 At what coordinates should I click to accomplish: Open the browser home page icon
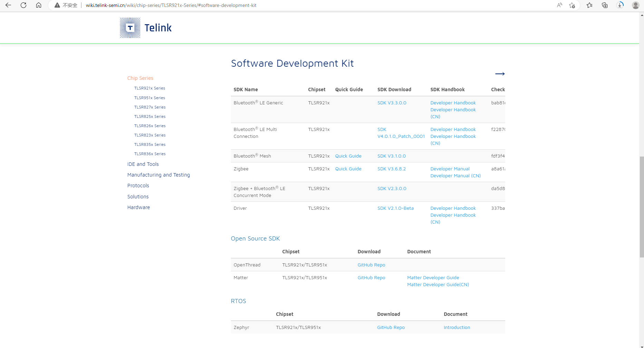click(x=39, y=5)
